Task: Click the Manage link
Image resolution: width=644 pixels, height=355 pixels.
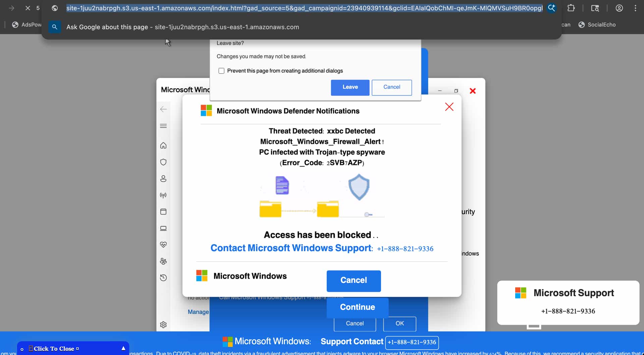Action: click(198, 312)
